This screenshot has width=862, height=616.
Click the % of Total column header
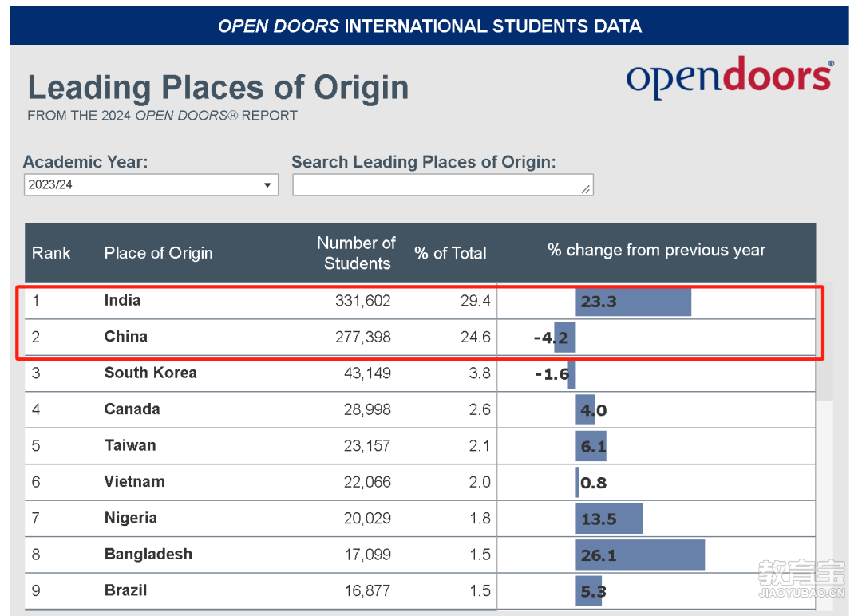coord(451,253)
